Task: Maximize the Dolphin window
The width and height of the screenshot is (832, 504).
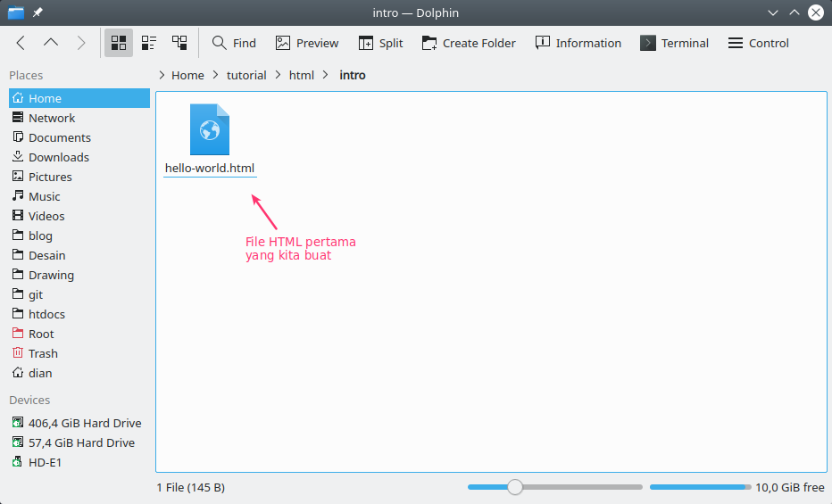Action: point(795,12)
